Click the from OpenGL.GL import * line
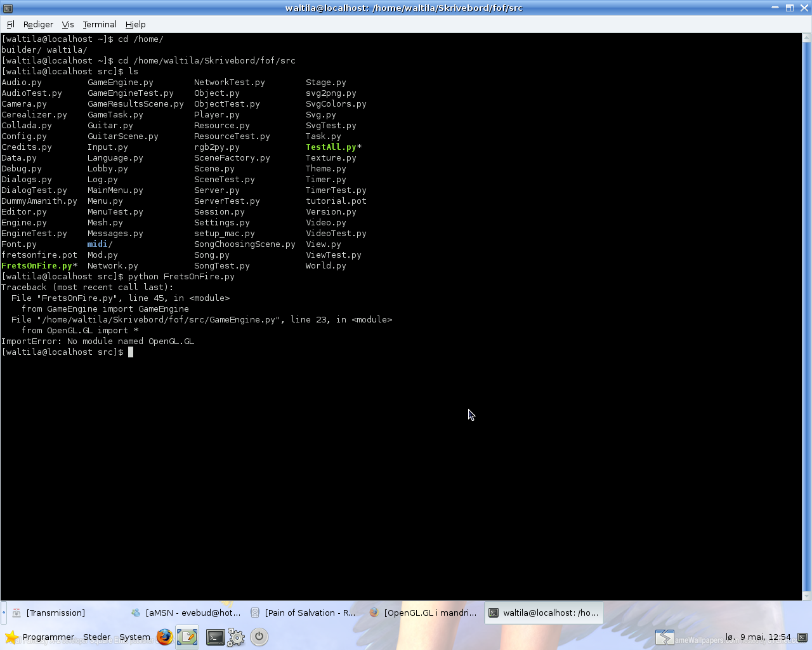 click(x=80, y=331)
